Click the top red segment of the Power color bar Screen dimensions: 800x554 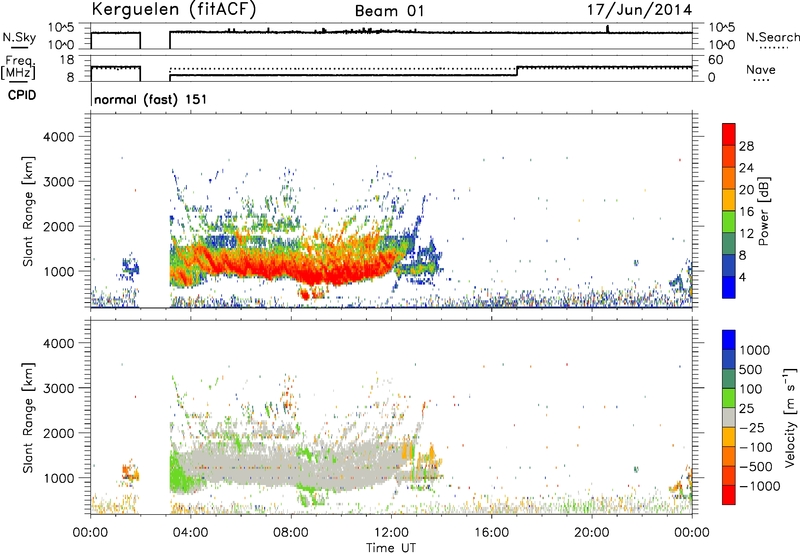click(x=729, y=134)
